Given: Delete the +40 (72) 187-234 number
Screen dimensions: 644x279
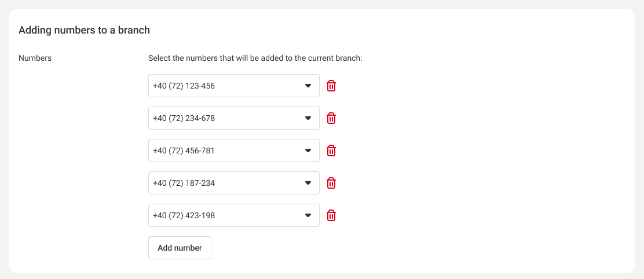Looking at the screenshot, I should point(331,183).
